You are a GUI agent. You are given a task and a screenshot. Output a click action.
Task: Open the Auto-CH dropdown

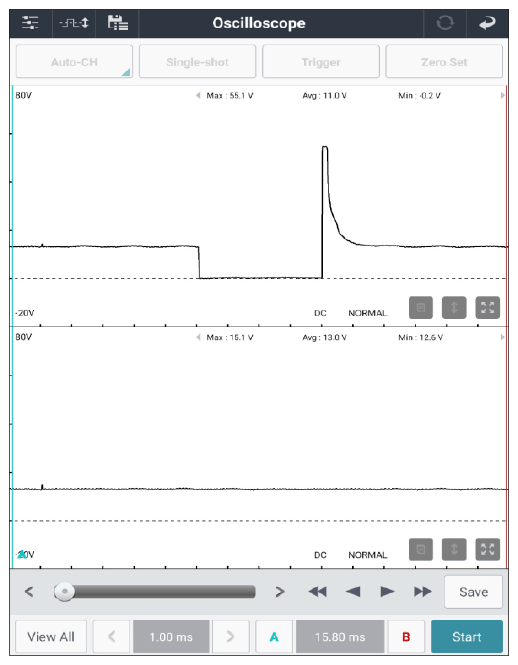(74, 62)
